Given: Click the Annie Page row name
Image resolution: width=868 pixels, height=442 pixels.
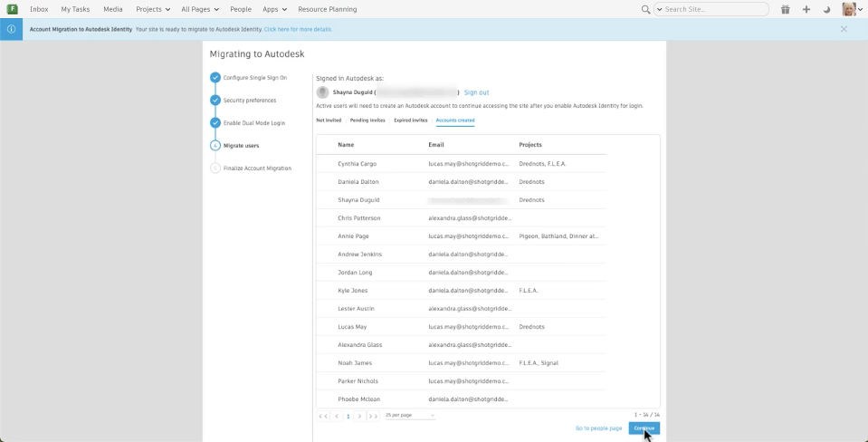Looking at the screenshot, I should (353, 236).
